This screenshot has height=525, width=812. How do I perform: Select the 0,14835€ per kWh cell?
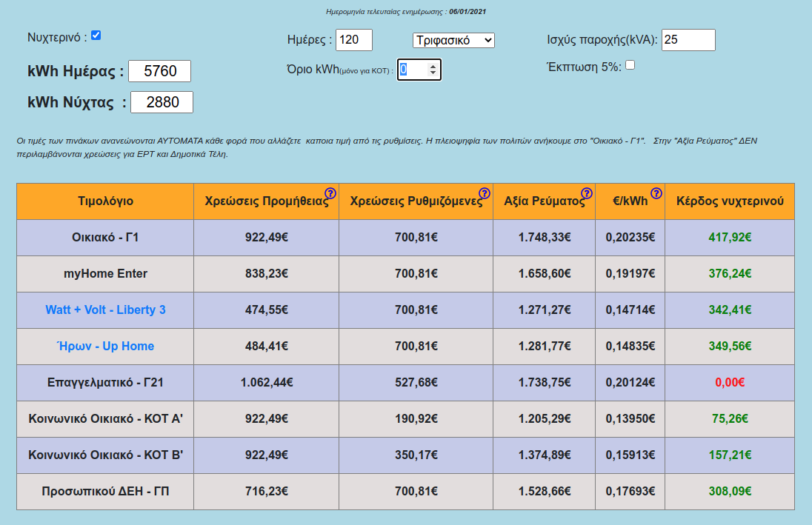[630, 346]
